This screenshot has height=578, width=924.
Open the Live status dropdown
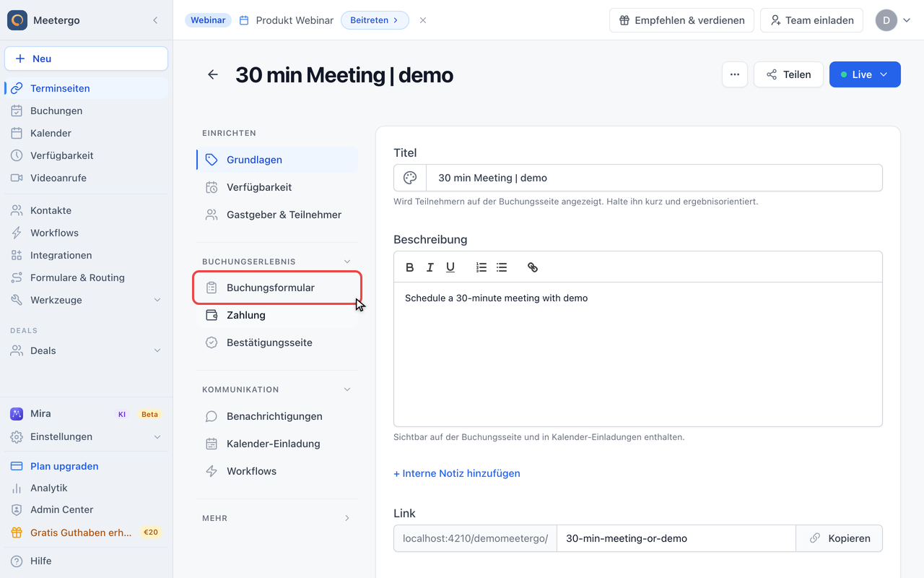click(x=865, y=74)
